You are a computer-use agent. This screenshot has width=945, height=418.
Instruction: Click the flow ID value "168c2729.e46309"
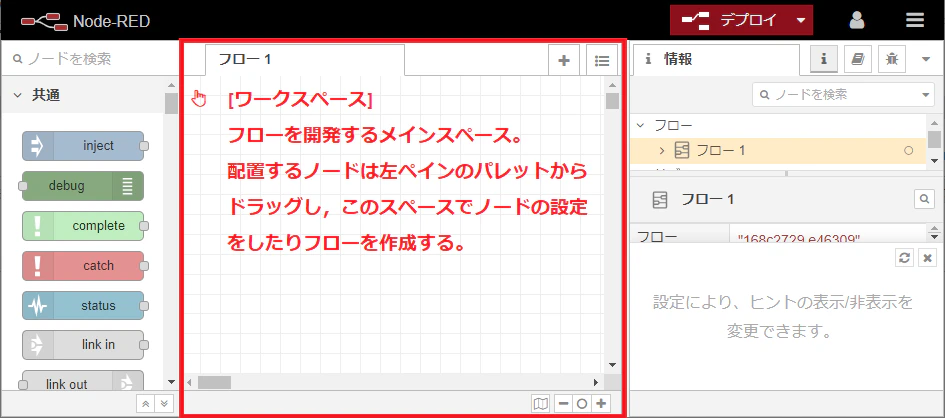point(799,239)
